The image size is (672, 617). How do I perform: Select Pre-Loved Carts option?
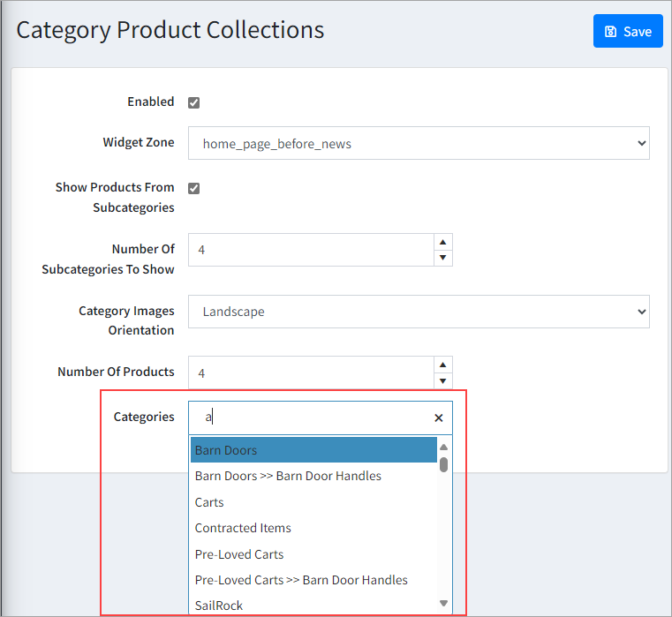[239, 554]
